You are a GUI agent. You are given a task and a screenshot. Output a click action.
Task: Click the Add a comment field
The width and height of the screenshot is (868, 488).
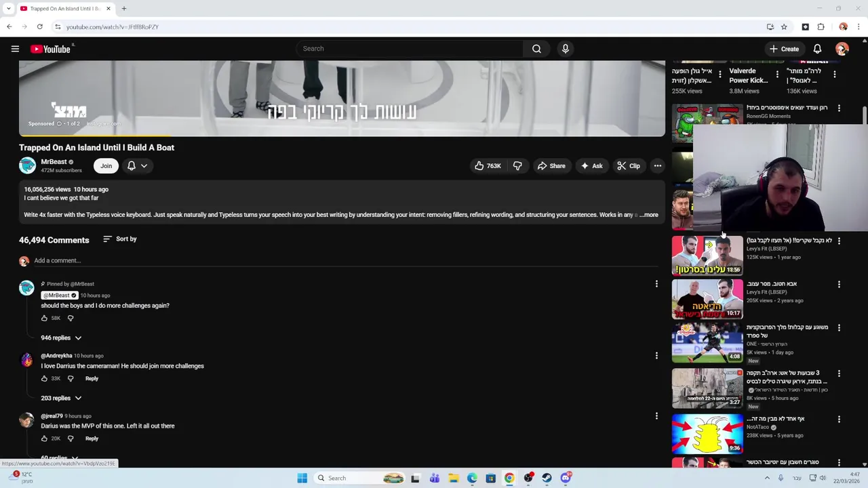(x=346, y=261)
